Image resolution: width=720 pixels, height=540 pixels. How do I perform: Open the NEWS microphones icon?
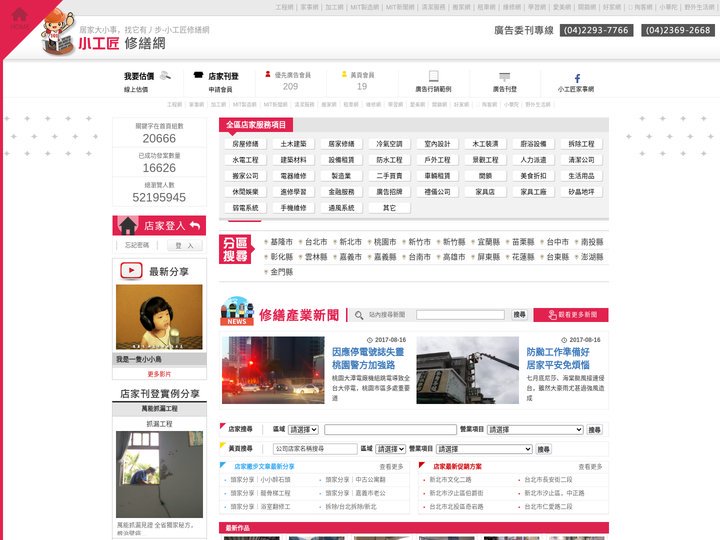[x=237, y=311]
